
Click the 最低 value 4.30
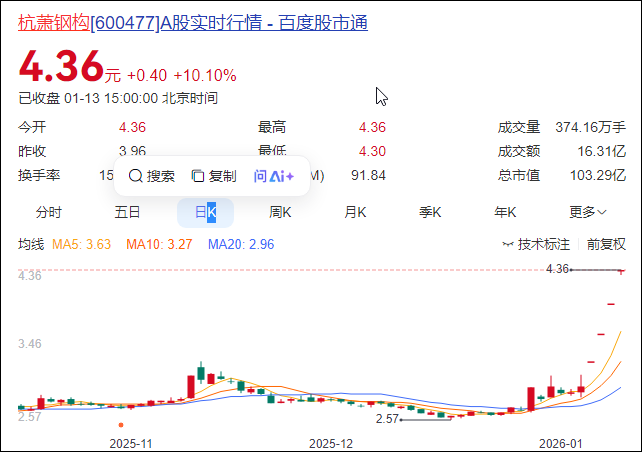pos(372,151)
